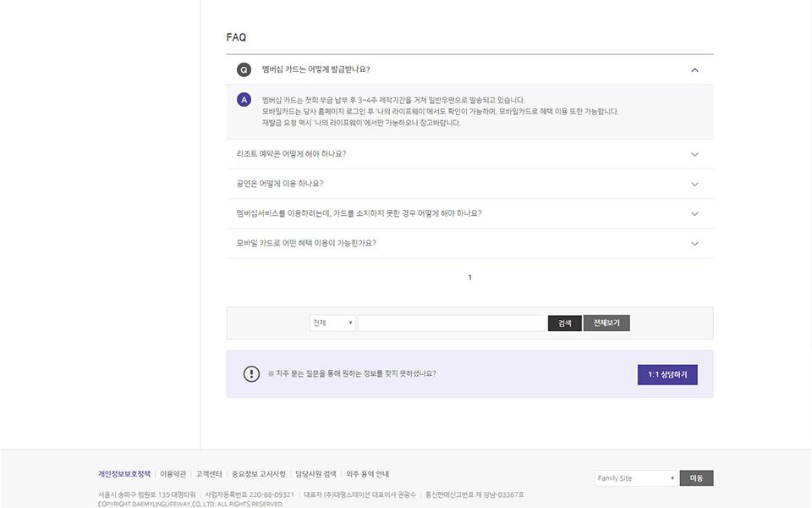Screen dimensions: 812x508
Task: Start a 1:1 상담하기 consultation
Action: tap(667, 374)
